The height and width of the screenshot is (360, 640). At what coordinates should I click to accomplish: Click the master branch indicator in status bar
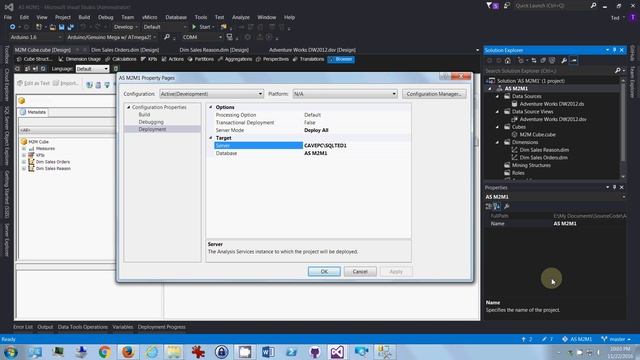(616, 339)
